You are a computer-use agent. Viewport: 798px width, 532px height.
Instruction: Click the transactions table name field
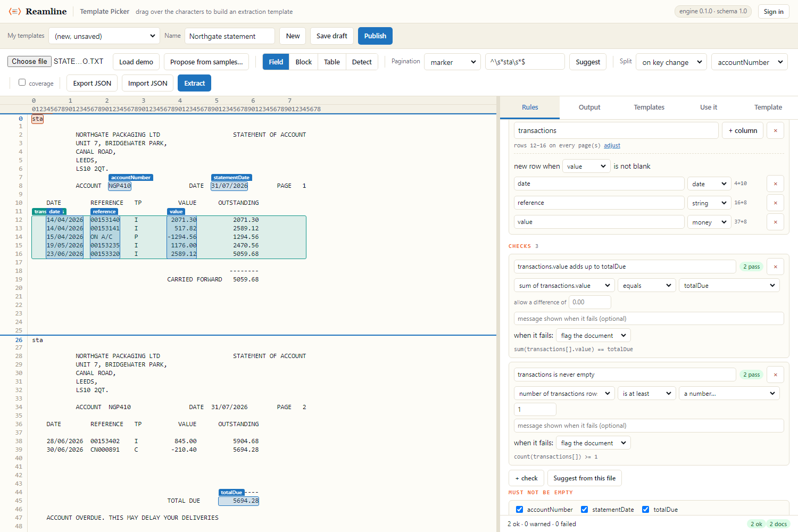point(616,130)
